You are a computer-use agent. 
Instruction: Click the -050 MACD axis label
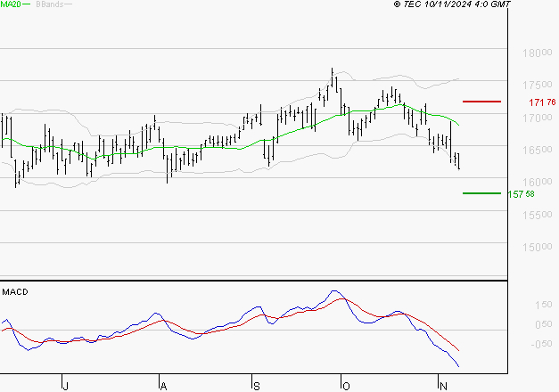pyautogui.click(x=541, y=344)
